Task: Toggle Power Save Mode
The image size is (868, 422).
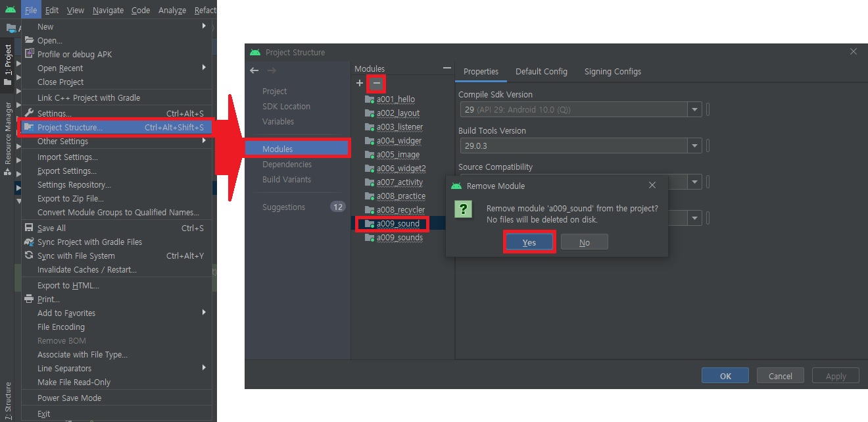Action: click(116, 398)
